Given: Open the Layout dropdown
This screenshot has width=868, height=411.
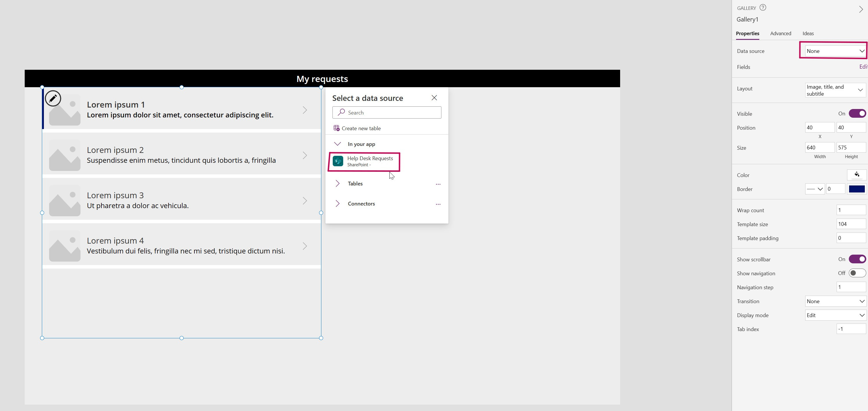Looking at the screenshot, I should (834, 90).
